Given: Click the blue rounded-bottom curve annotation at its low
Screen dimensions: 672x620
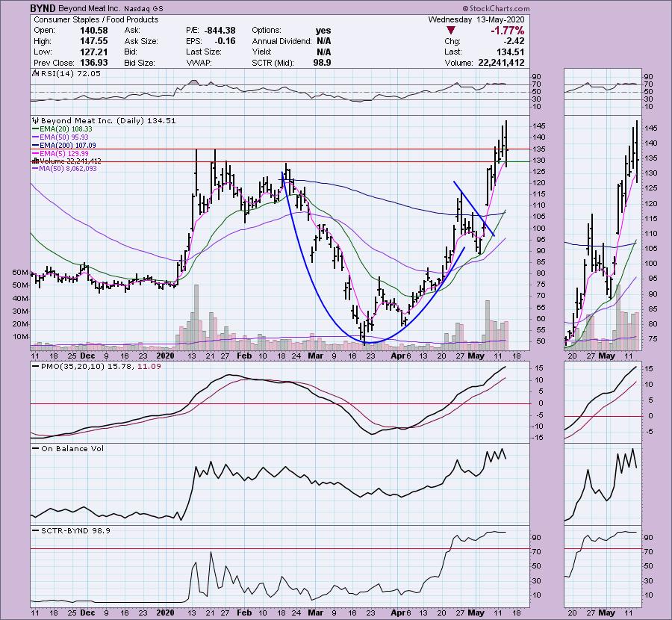Looking at the screenshot, I should click(371, 343).
